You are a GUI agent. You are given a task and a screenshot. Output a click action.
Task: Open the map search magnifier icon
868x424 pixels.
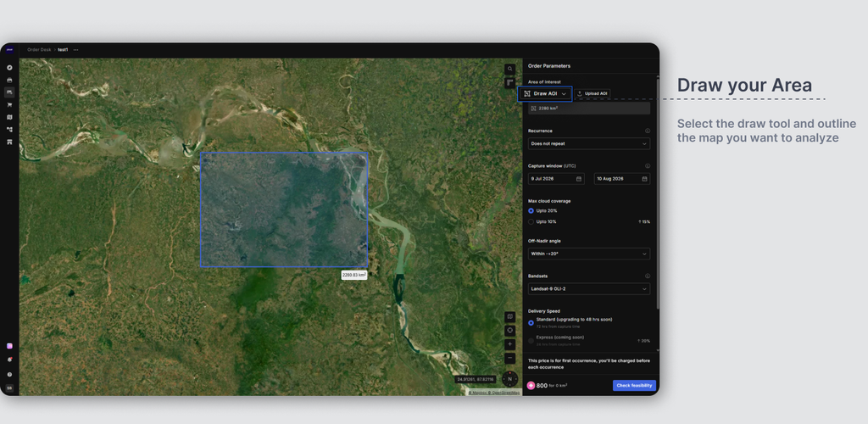tap(509, 70)
